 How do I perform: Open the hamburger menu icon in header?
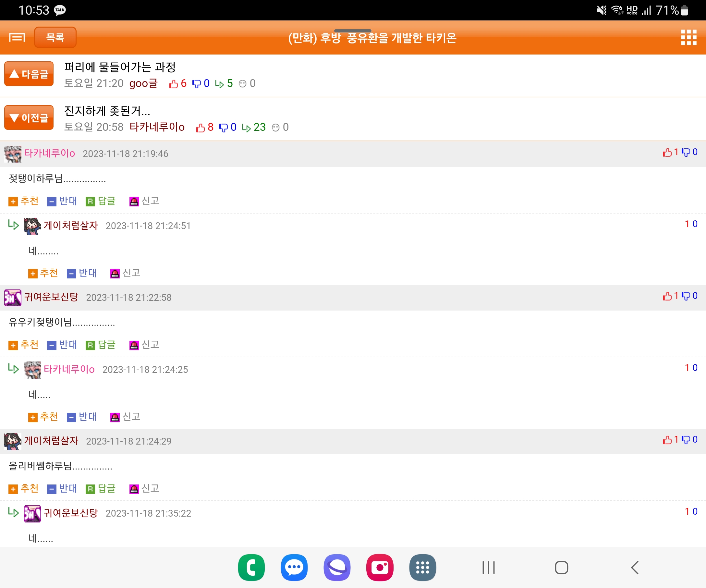(x=17, y=37)
